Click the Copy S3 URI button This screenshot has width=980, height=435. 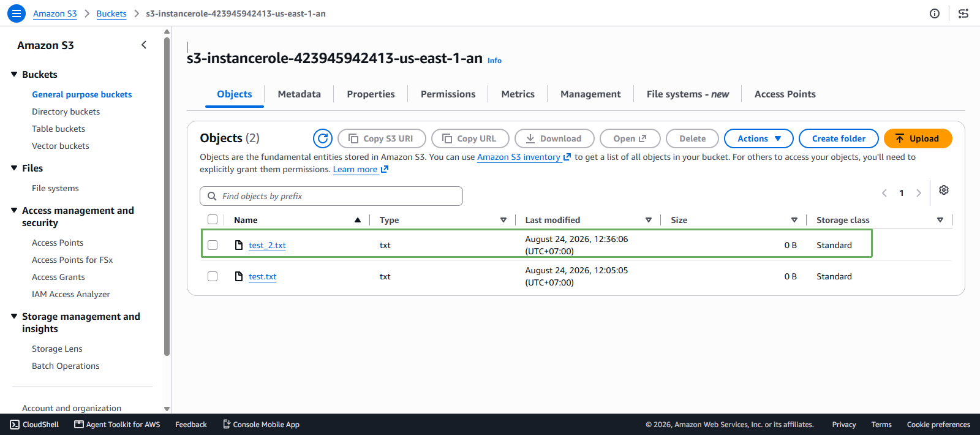pos(382,138)
